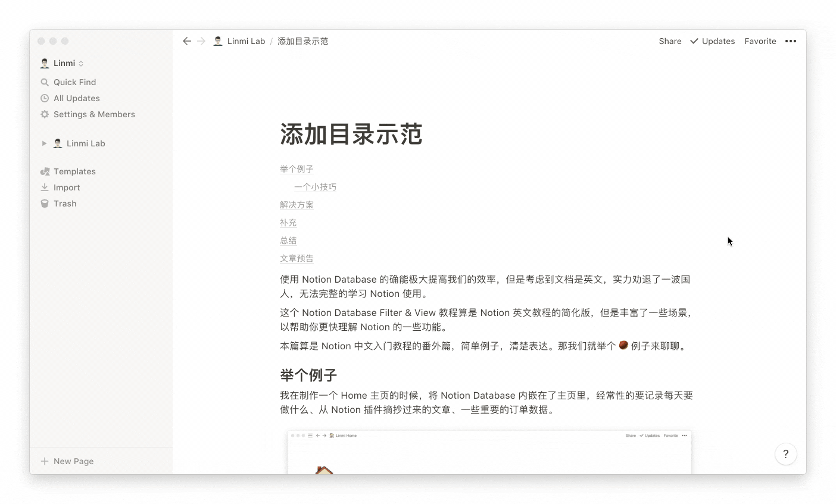Click the Share button
The width and height of the screenshot is (836, 504).
[x=670, y=41]
